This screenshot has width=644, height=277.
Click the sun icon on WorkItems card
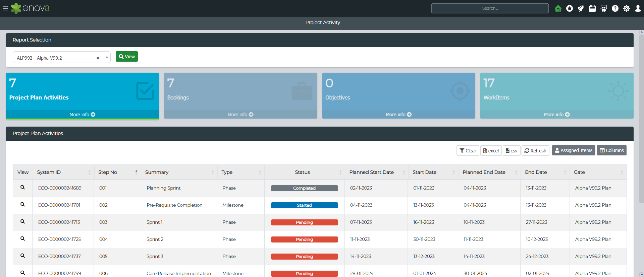coord(618,91)
